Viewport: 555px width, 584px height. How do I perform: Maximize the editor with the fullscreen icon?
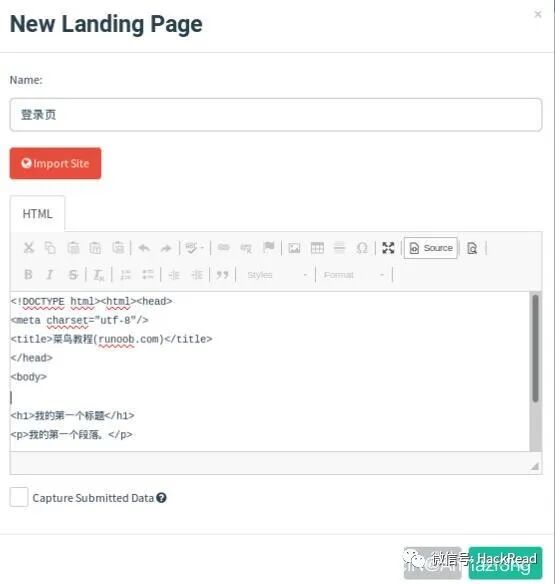click(x=388, y=248)
